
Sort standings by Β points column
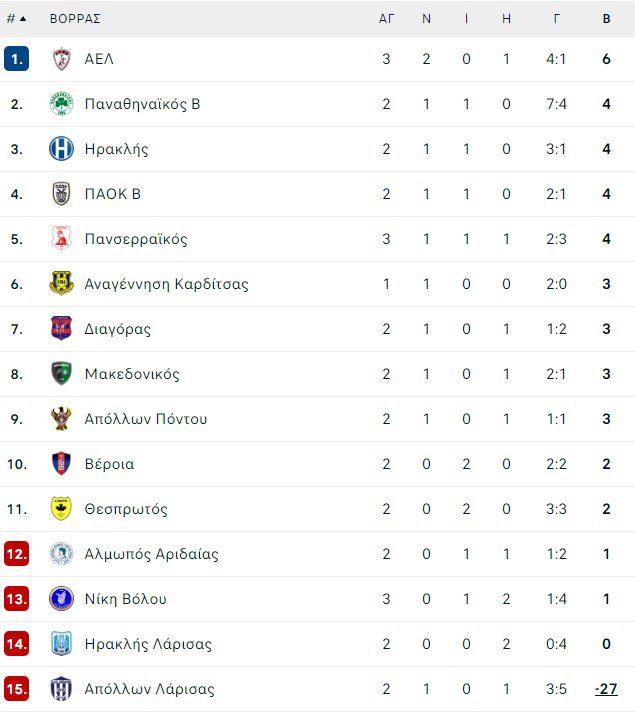606,18
